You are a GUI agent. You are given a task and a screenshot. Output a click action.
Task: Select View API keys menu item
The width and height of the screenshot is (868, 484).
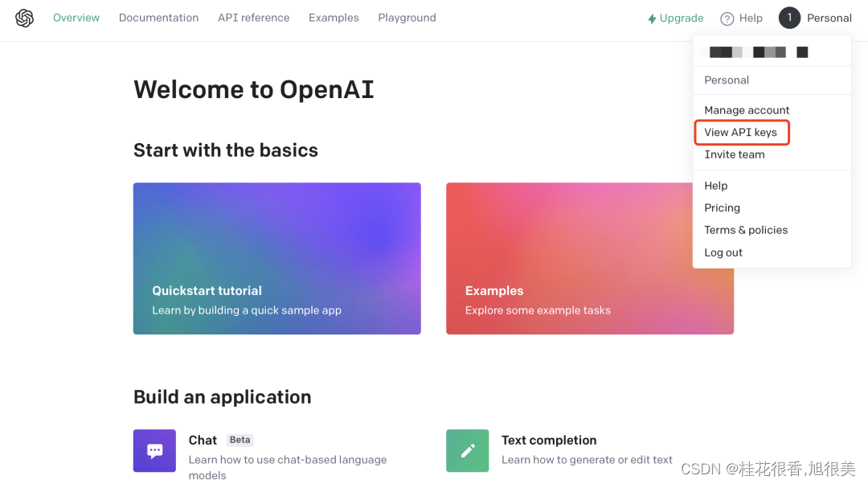pos(741,133)
